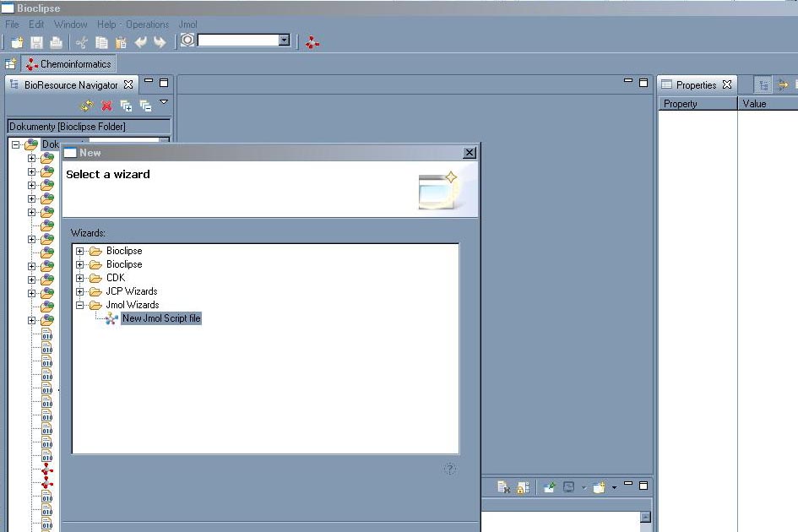
Task: Click the Dokumenty [Bioclipse Folder] field
Action: pyautogui.click(x=89, y=127)
